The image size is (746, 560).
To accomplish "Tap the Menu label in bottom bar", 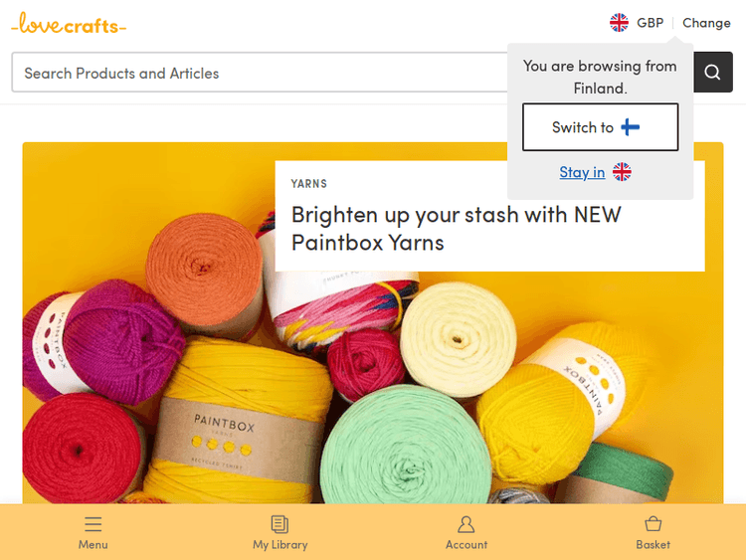I will tap(93, 544).
